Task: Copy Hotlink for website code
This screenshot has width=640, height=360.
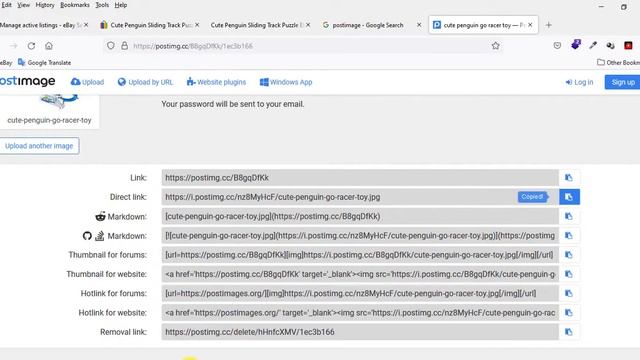Action: click(x=569, y=313)
